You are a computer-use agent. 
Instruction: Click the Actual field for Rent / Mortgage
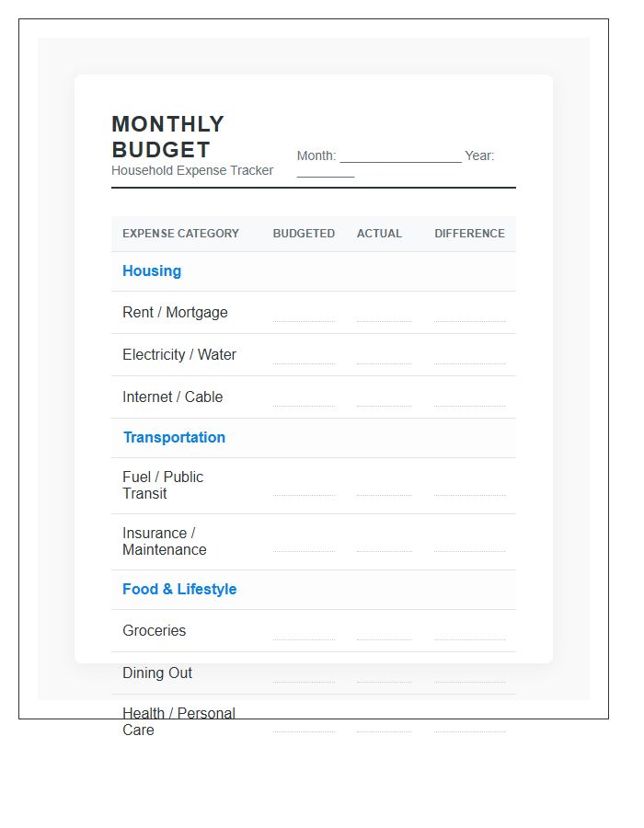click(385, 315)
